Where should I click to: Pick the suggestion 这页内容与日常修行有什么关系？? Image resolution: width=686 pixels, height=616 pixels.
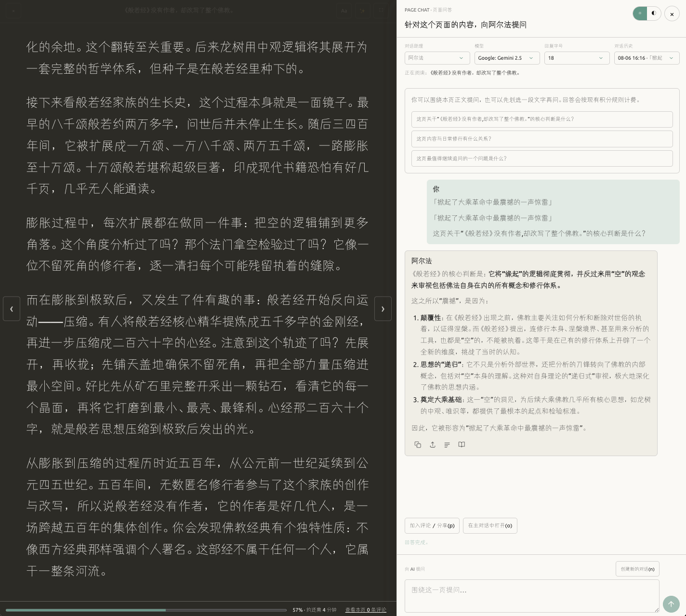542,139
